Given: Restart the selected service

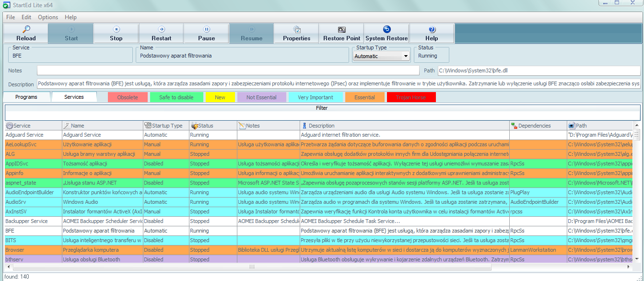Looking at the screenshot, I should click(x=161, y=34).
